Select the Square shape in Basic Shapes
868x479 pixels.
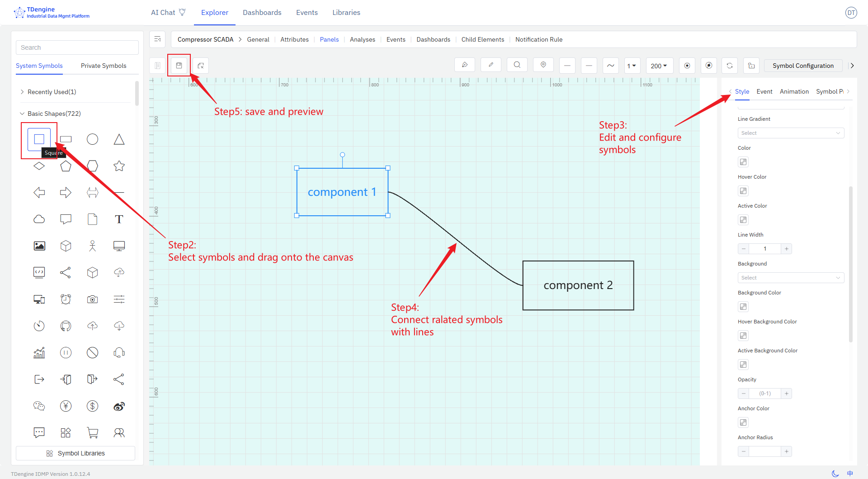coord(39,139)
